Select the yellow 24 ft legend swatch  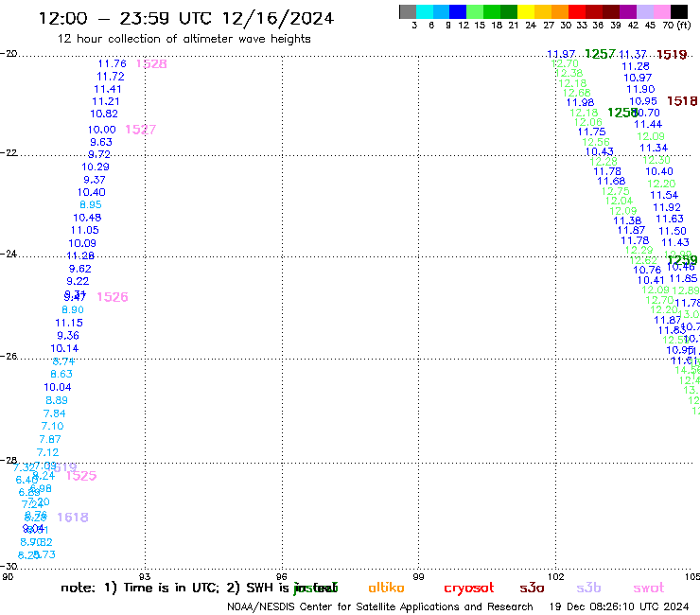[x=526, y=12]
